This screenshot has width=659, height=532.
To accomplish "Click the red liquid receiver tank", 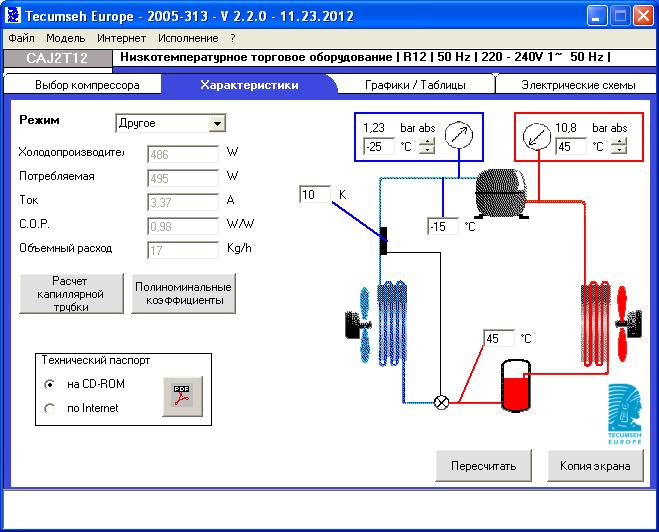I will coord(516,385).
